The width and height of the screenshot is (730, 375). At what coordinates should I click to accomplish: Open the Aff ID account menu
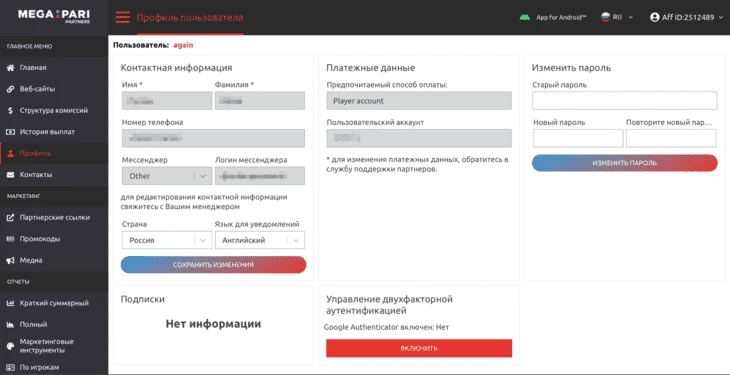click(687, 17)
